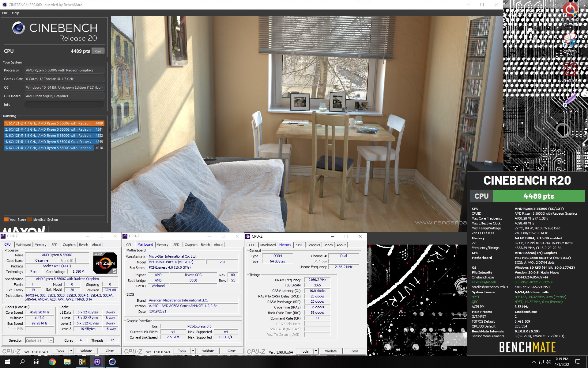The image size is (588, 368).
Task: Switch to Mainboard tab in first CPU-Z window
Action: pyautogui.click(x=23, y=245)
